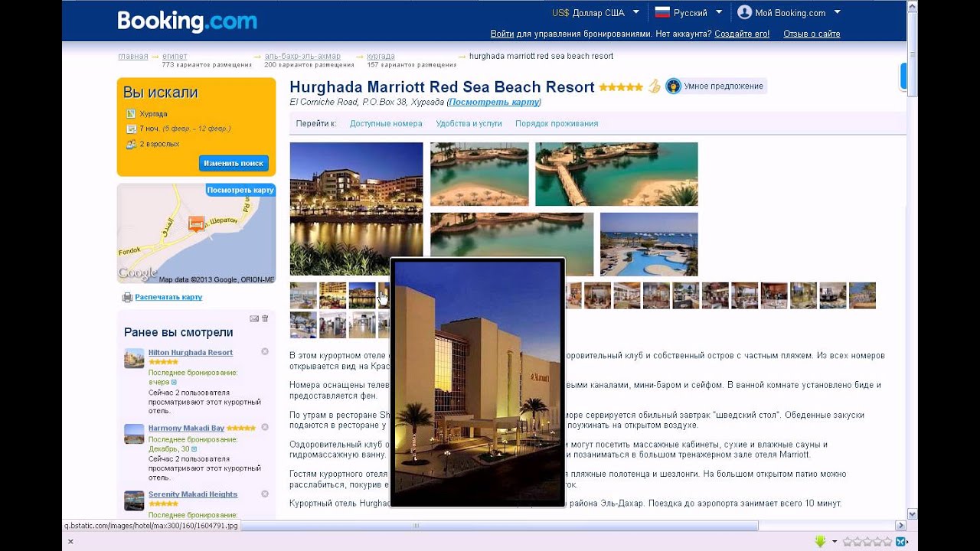Click the Войти link

point(502,34)
